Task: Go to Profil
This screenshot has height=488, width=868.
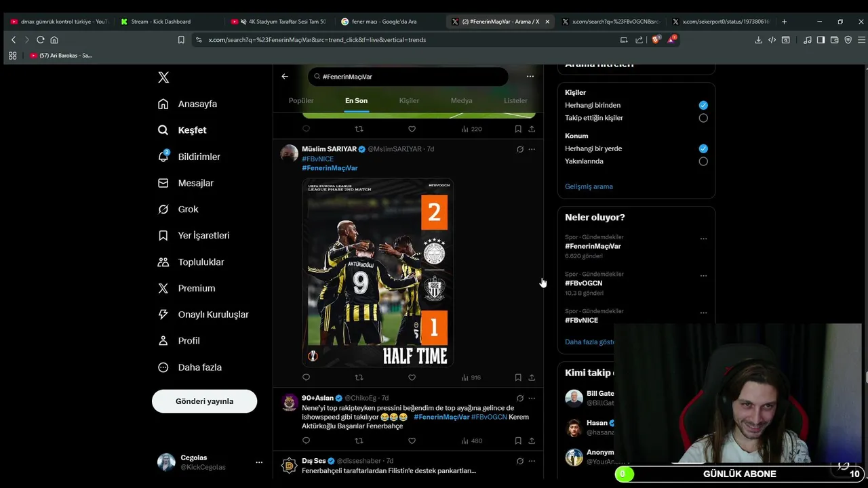Action: coord(178,341)
